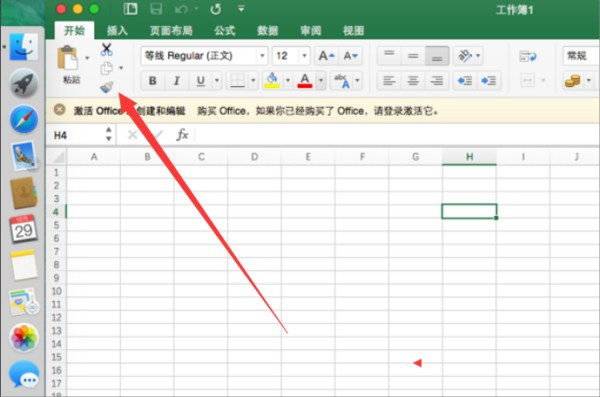Click the Save icon in title bar
This screenshot has width=600, height=397.
[x=156, y=9]
